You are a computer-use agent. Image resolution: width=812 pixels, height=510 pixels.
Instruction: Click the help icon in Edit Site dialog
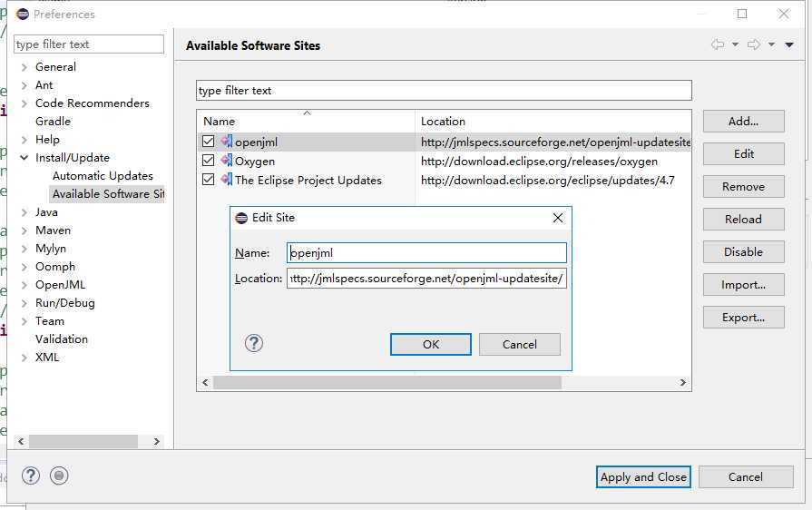point(254,343)
